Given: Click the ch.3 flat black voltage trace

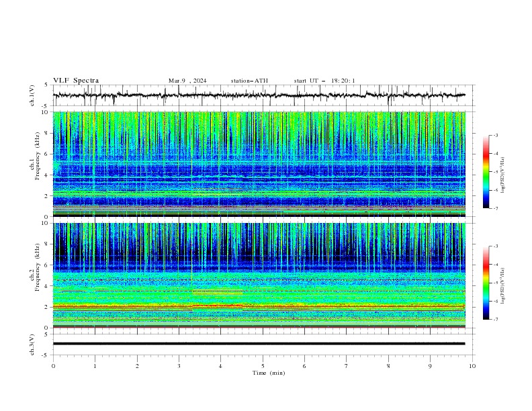Looking at the screenshot, I should pos(259,344).
